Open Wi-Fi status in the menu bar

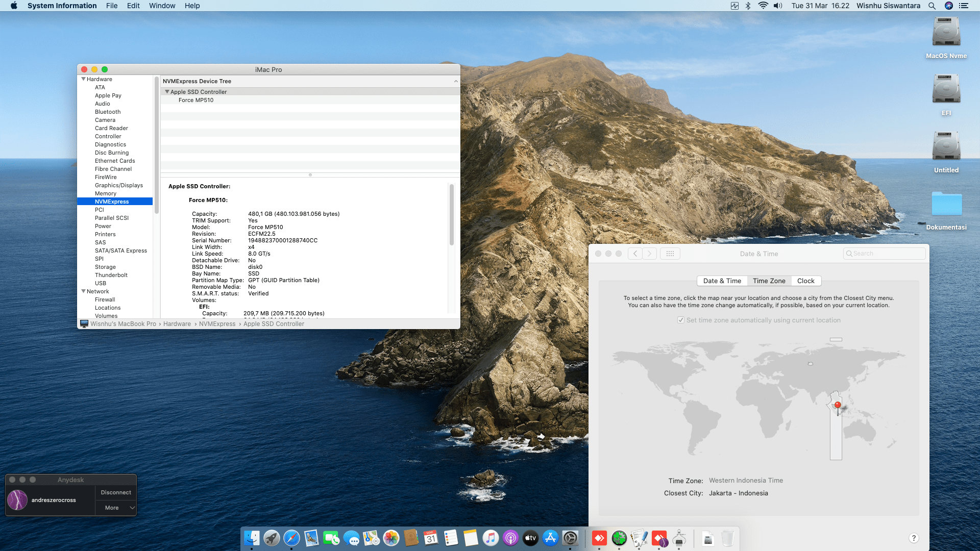click(x=763, y=6)
